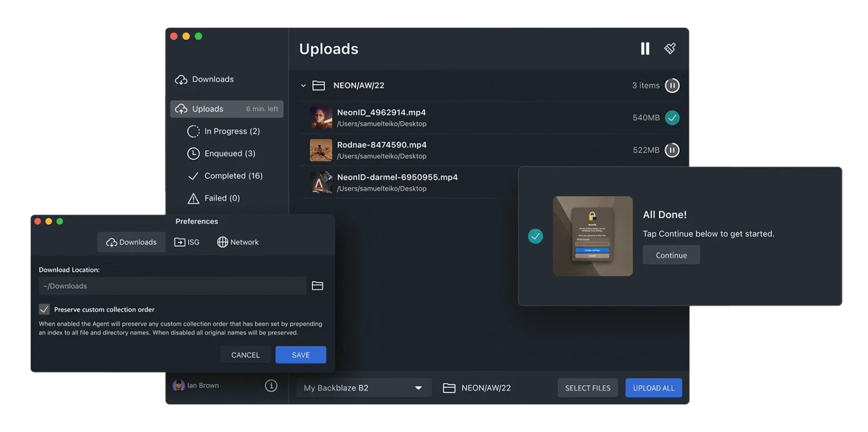Viewport: 868px width, 432px height.
Task: Click the Completed checkmark icon in sidebar
Action: click(x=193, y=176)
